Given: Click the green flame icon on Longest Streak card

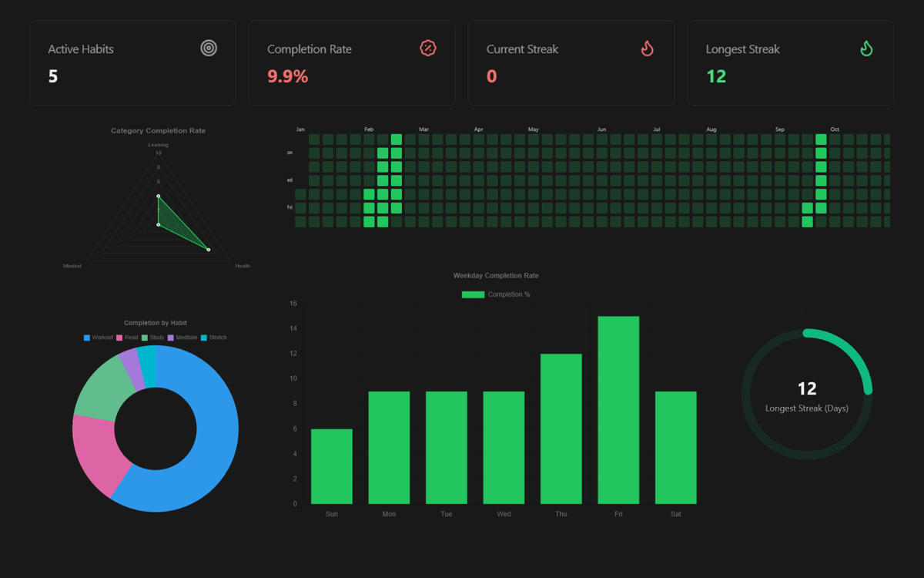Looking at the screenshot, I should tap(867, 48).
